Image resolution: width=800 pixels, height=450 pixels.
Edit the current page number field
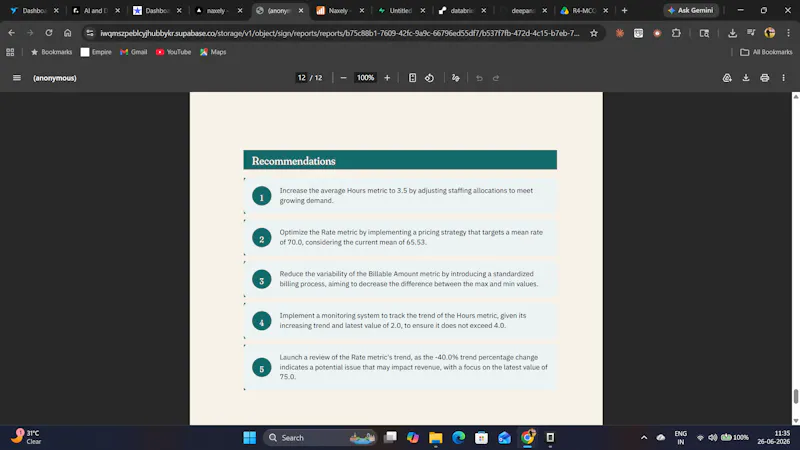302,78
